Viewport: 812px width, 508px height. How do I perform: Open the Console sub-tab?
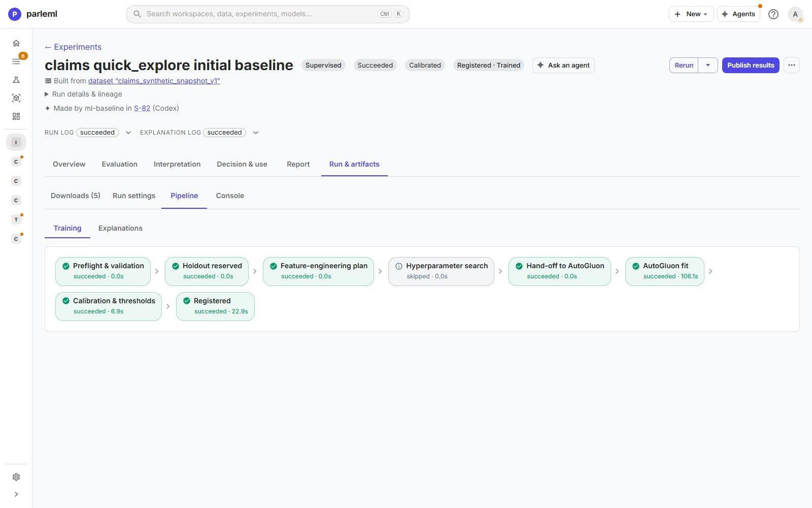click(x=230, y=196)
